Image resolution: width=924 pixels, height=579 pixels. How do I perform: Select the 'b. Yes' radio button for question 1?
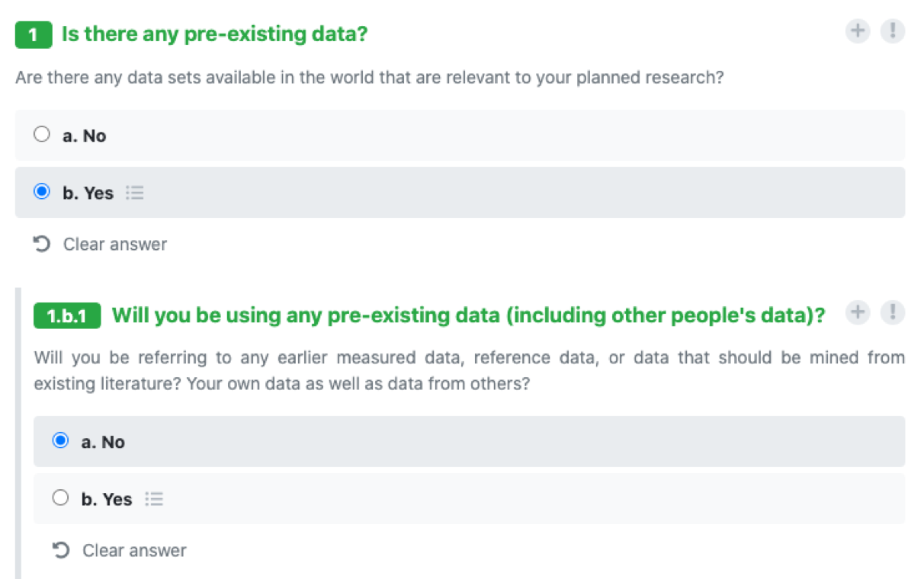42,191
